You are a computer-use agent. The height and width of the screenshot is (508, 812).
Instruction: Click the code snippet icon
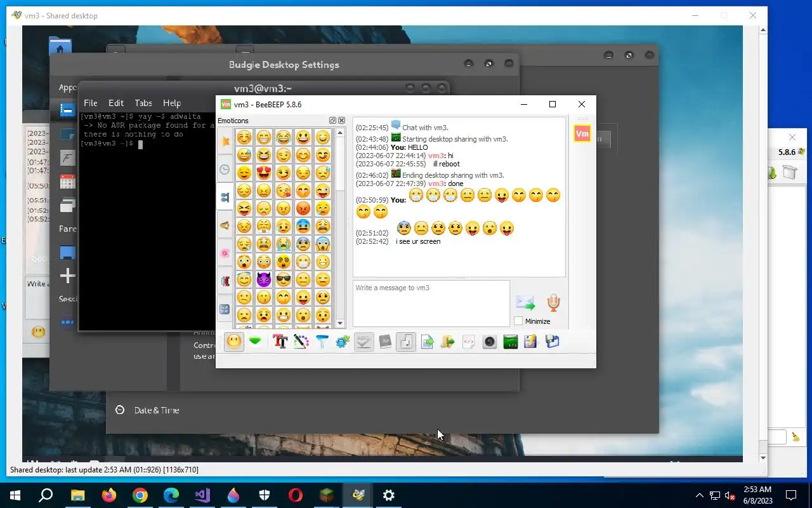(x=469, y=342)
